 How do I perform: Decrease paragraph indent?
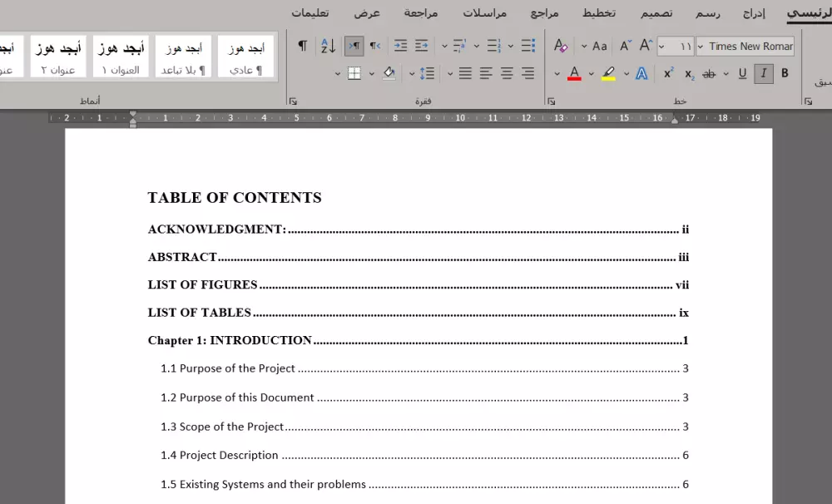[421, 46]
